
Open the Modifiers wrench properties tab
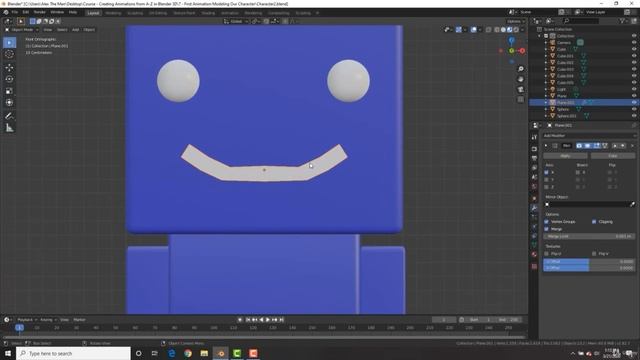[x=534, y=208]
